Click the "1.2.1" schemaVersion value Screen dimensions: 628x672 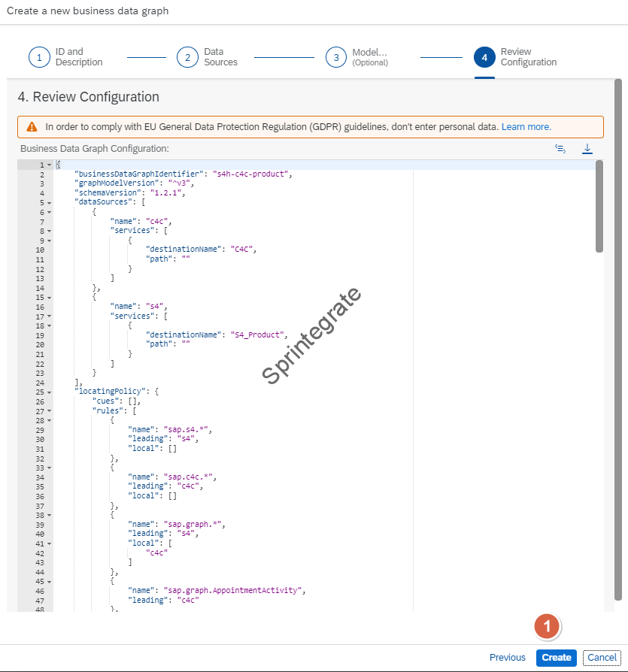pyautogui.click(x=165, y=193)
